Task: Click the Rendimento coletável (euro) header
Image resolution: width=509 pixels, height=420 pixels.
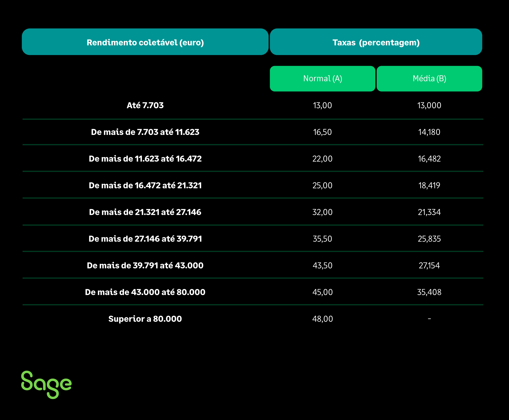Action: coord(145,42)
